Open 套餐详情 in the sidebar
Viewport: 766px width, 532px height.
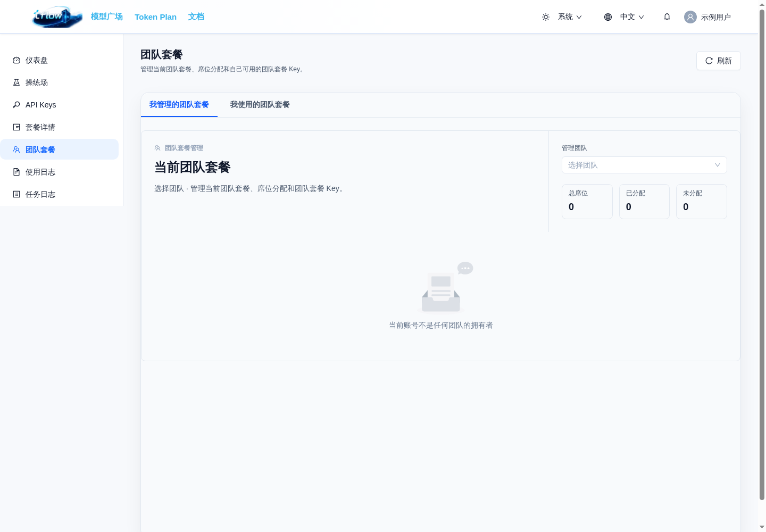click(x=60, y=127)
